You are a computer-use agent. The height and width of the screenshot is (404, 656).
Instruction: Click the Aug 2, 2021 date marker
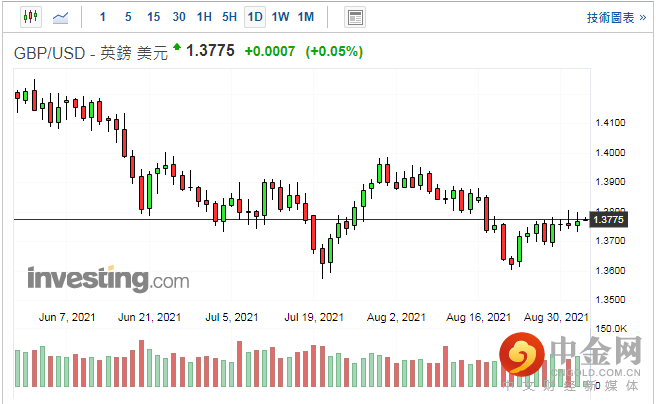pyautogui.click(x=396, y=316)
